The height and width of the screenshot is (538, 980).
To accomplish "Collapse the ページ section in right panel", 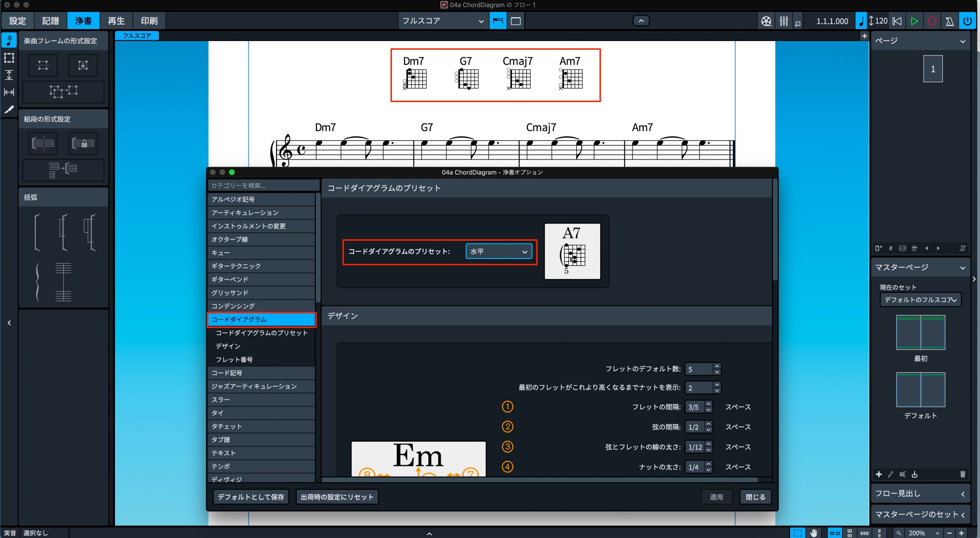I will (962, 41).
